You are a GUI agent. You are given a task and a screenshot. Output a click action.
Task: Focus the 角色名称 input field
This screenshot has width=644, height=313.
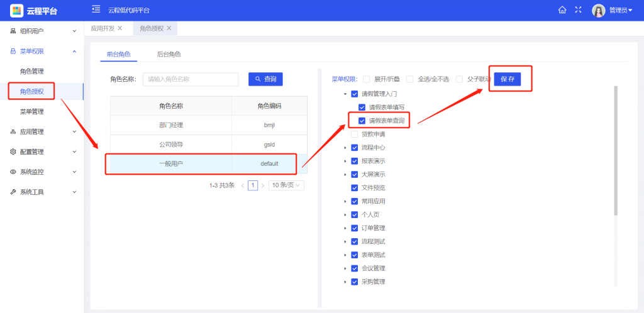[x=191, y=79]
